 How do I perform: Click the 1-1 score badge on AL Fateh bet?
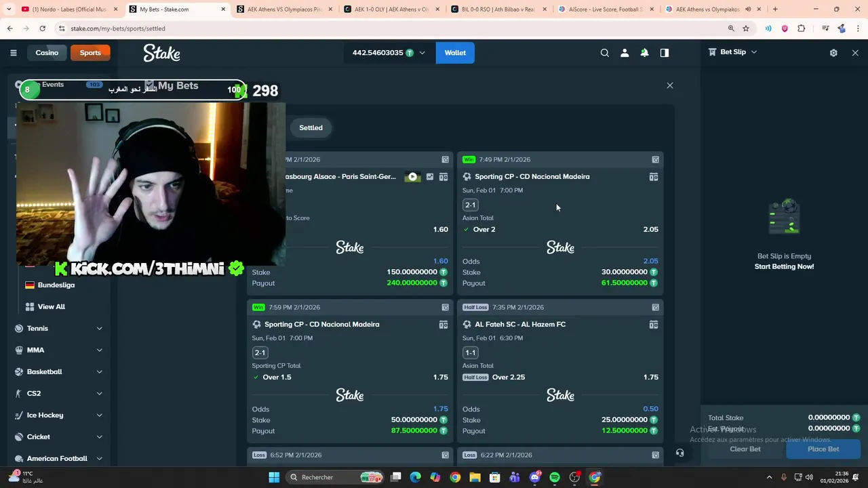pos(471,352)
